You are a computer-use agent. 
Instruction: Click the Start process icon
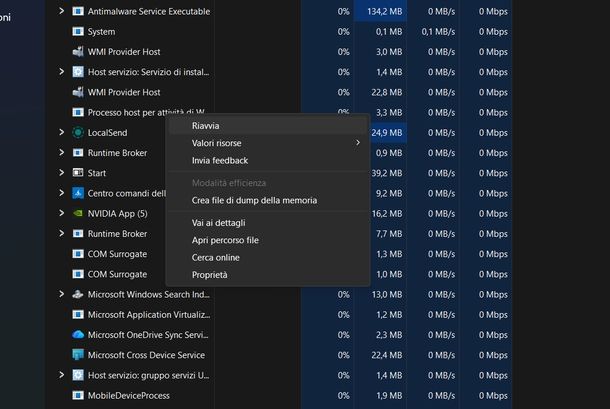pyautogui.click(x=78, y=173)
